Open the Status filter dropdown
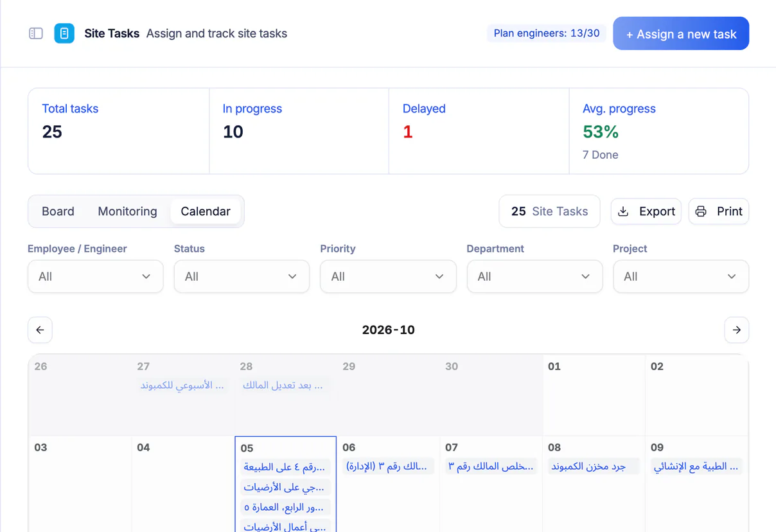 pos(242,276)
